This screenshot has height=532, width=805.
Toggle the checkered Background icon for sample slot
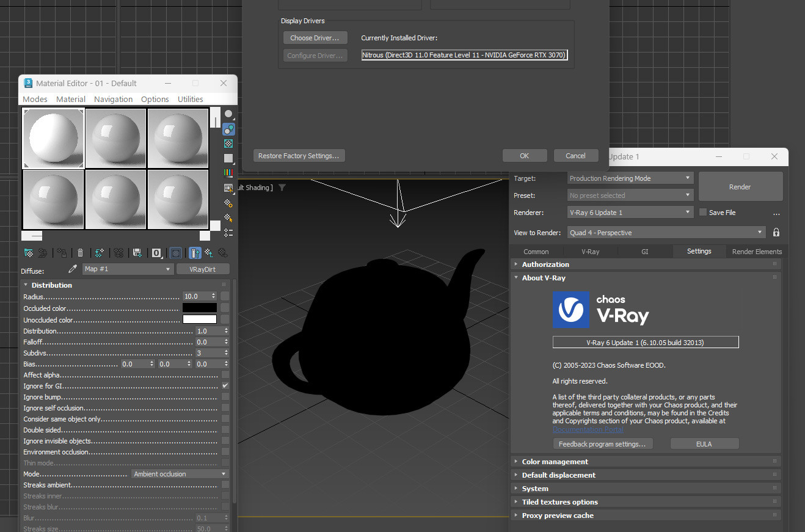coord(228,144)
